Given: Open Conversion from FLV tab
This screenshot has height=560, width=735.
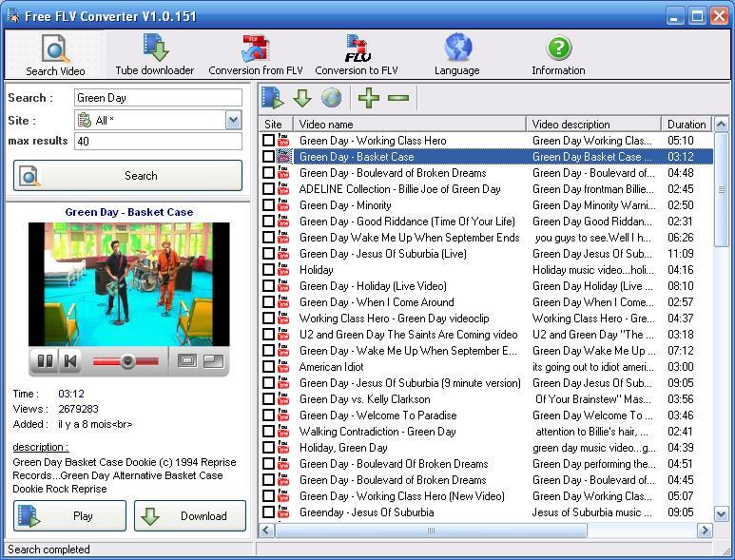Looking at the screenshot, I should pos(256,54).
